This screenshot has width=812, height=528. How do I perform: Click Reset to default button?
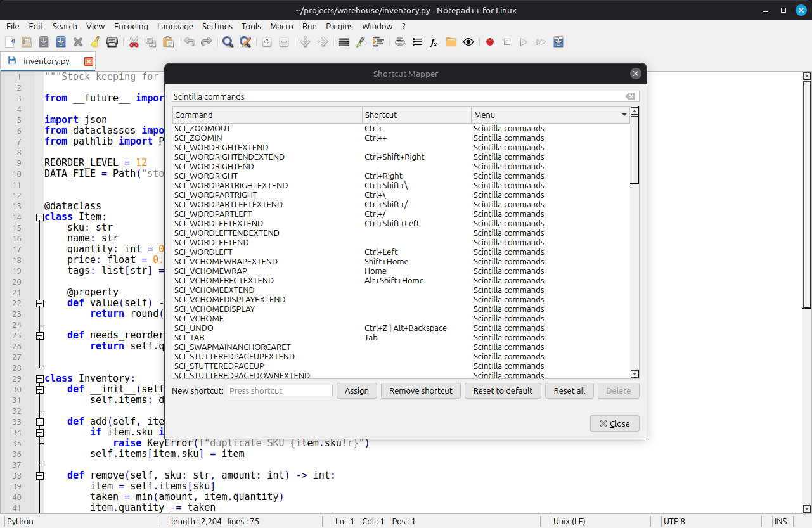503,390
